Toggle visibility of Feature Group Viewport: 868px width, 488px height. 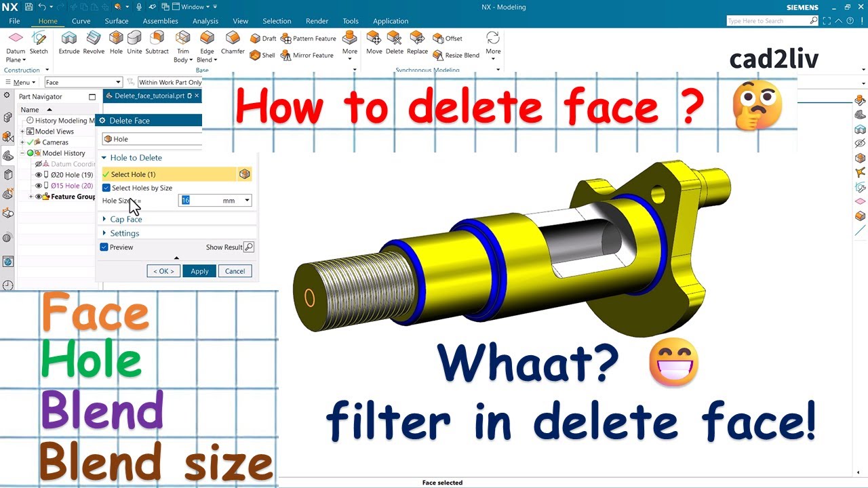pyautogui.click(x=39, y=197)
